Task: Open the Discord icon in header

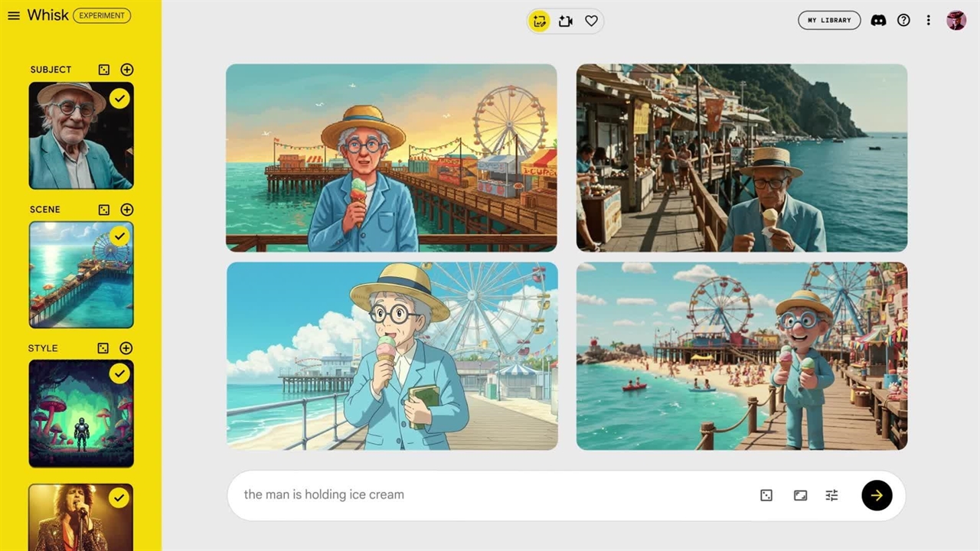Action: 879,21
